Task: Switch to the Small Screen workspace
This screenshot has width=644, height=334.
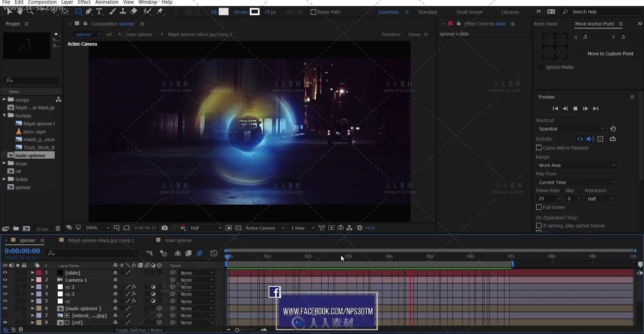Action: click(x=469, y=12)
